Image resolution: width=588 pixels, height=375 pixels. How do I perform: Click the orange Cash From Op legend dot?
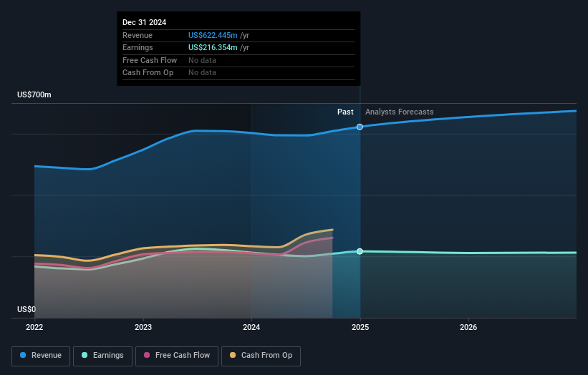pyautogui.click(x=233, y=355)
